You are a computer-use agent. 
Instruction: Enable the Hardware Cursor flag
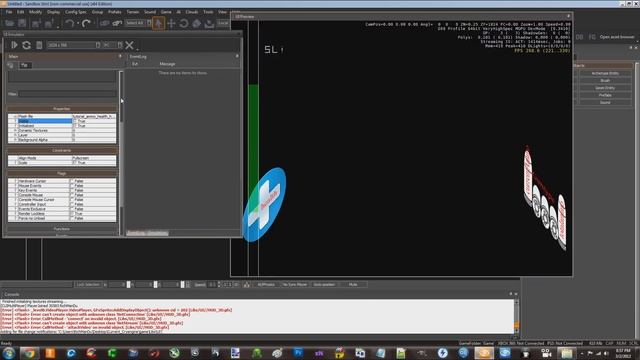point(72,181)
